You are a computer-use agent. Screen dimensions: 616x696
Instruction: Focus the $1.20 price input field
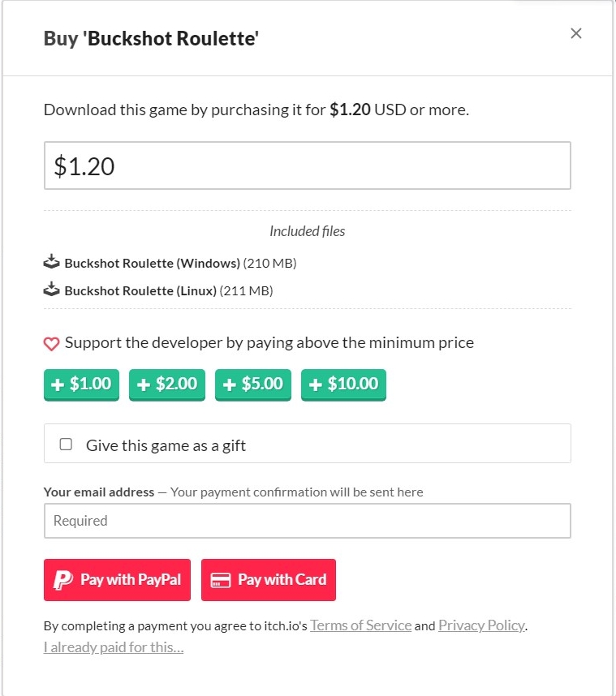[307, 166]
